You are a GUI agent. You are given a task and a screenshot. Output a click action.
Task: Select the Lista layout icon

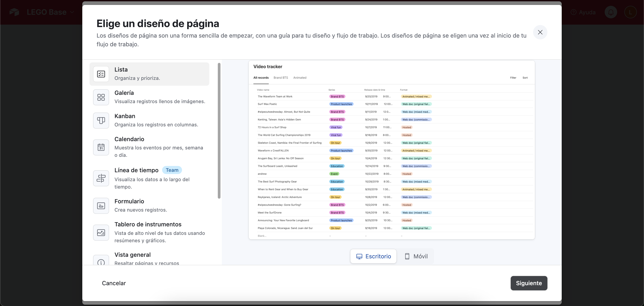[x=101, y=74]
